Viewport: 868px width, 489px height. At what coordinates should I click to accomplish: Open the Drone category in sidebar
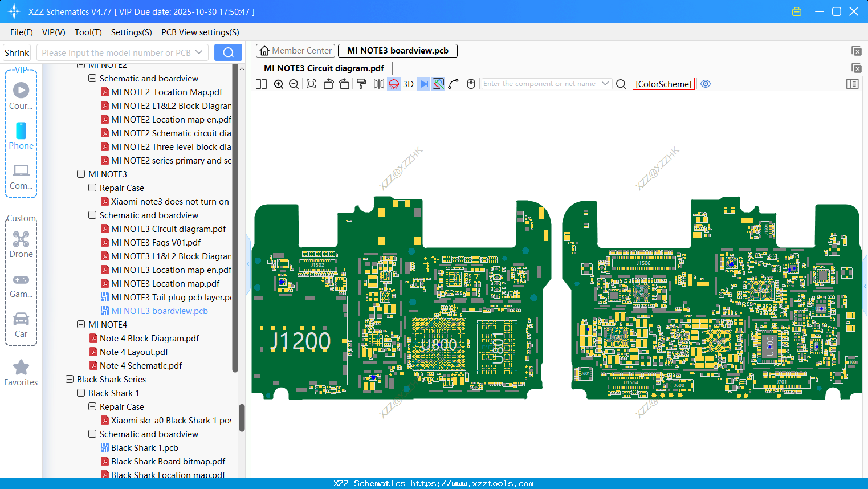coord(21,244)
